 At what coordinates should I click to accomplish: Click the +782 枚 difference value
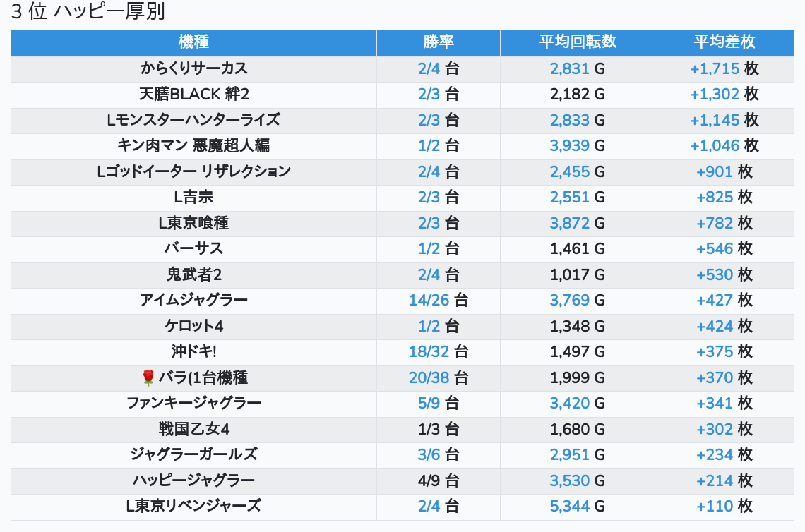click(x=724, y=223)
